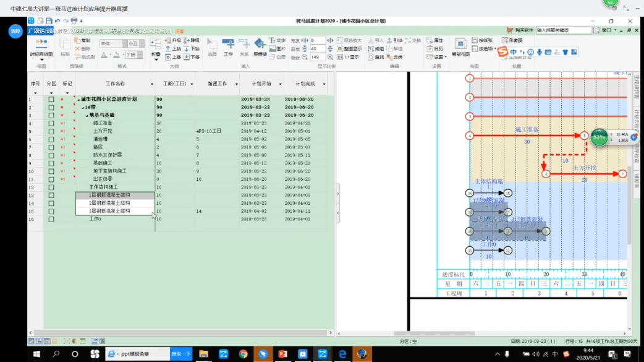Check the 分区 box for 土方开挖 row

coord(51,131)
